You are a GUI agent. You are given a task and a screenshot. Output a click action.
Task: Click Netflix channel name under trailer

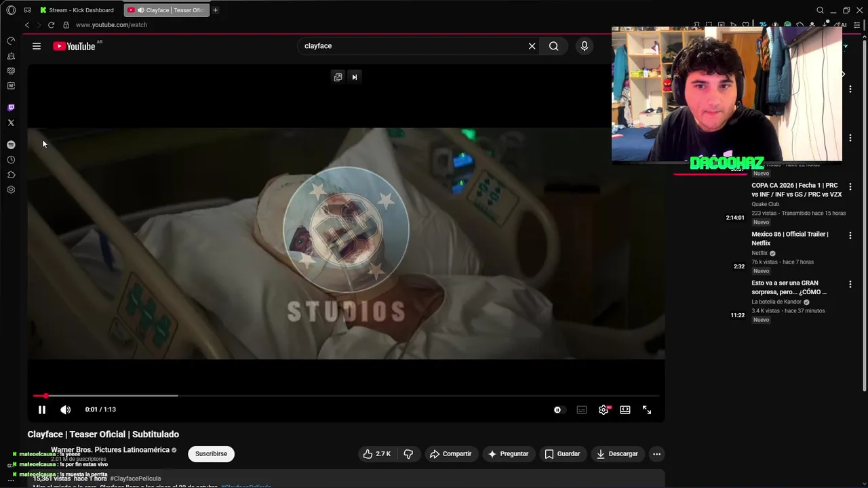point(759,253)
